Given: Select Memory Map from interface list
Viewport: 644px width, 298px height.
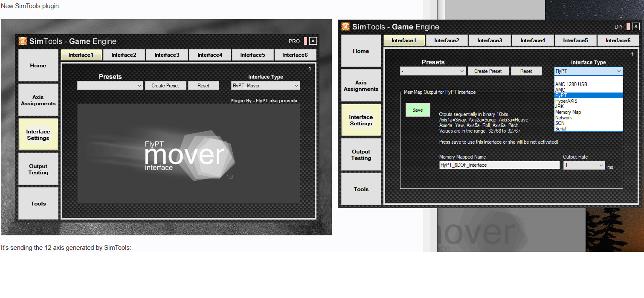Looking at the screenshot, I should coord(589,112).
